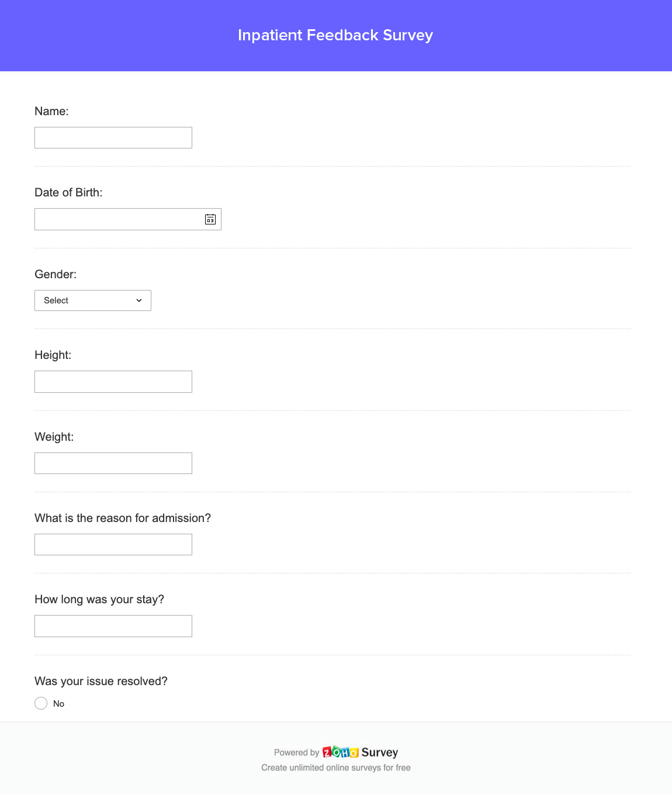
Task: Click the Powered by Zoho Survey link
Action: (336, 752)
